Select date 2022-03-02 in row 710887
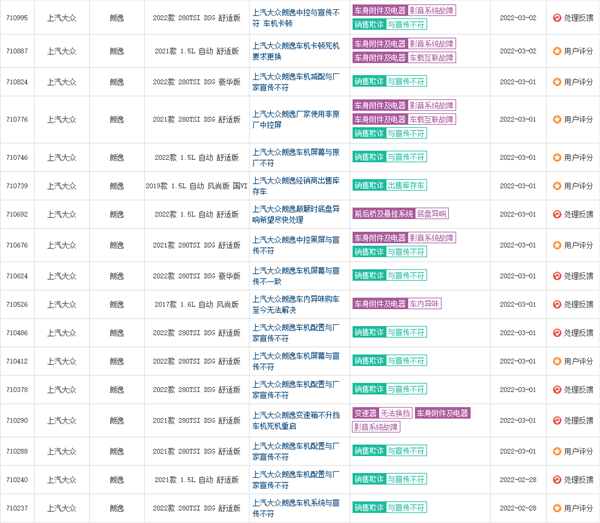 tap(518, 51)
